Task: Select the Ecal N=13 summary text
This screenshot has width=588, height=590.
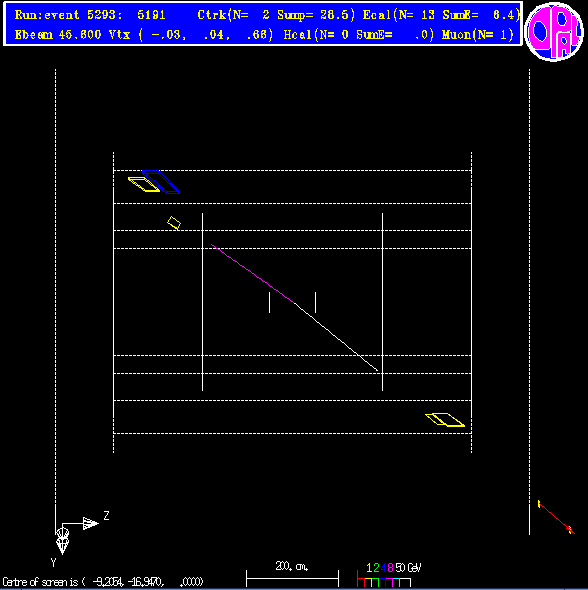Action: pyautogui.click(x=441, y=15)
